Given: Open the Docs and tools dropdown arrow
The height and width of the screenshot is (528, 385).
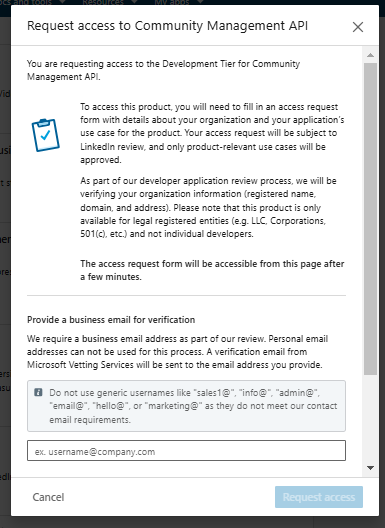Looking at the screenshot, I should coord(62,2).
